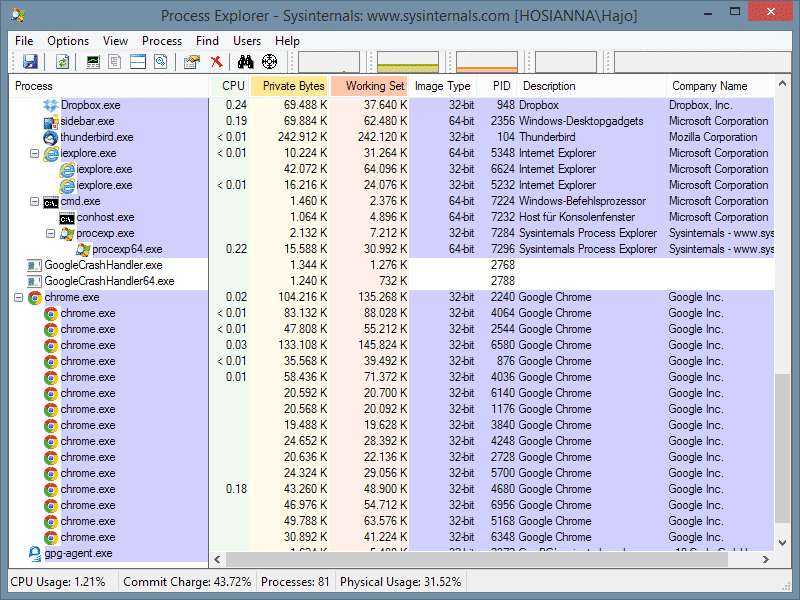Click the Mozilla Corporation company name
Image resolution: width=800 pixels, height=600 pixels.
(x=713, y=137)
